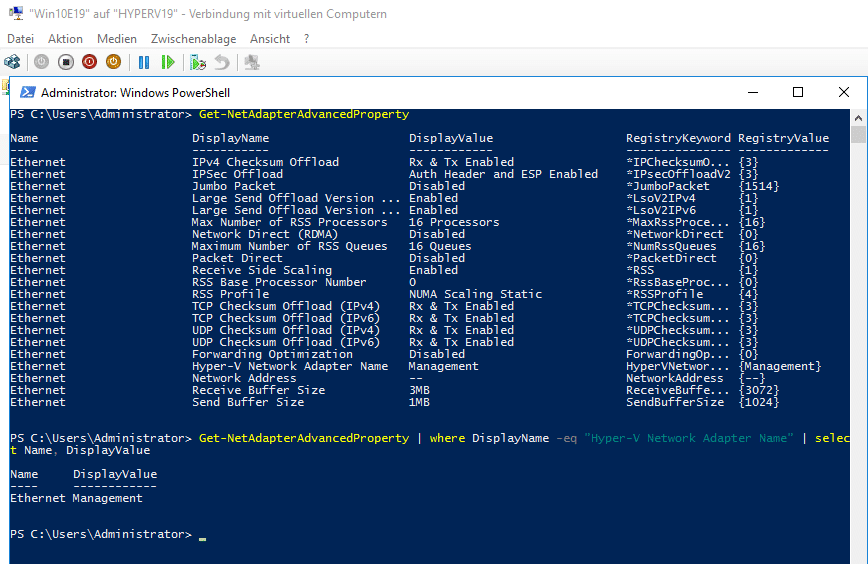
Task: Click the PowerShell icon in the window title bar
Action: coord(28,92)
